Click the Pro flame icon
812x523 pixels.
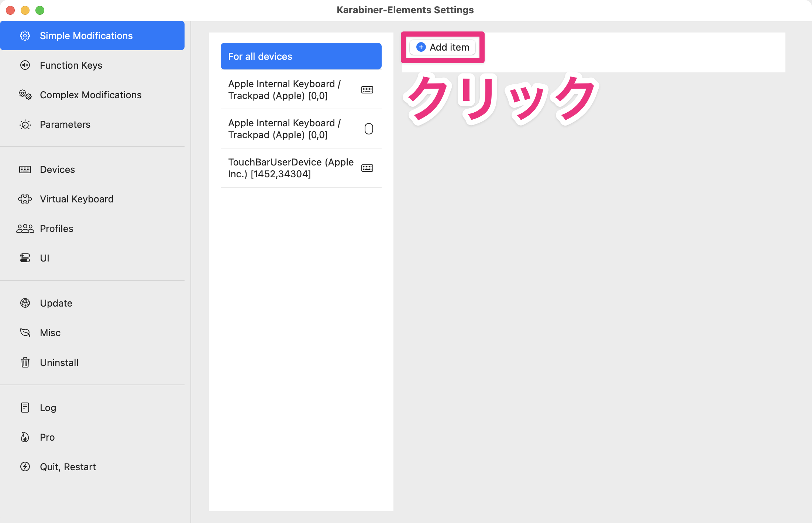coord(25,437)
